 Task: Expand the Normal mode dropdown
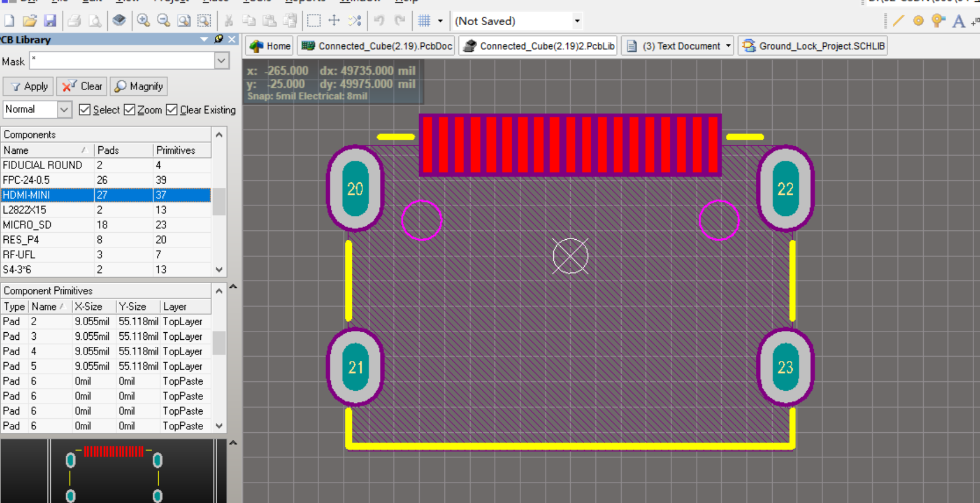click(64, 109)
